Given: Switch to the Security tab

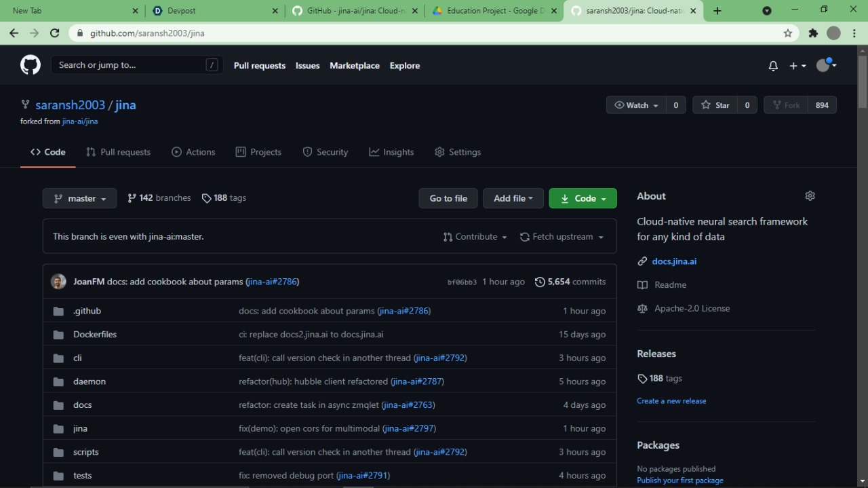Looking at the screenshot, I should [x=325, y=152].
